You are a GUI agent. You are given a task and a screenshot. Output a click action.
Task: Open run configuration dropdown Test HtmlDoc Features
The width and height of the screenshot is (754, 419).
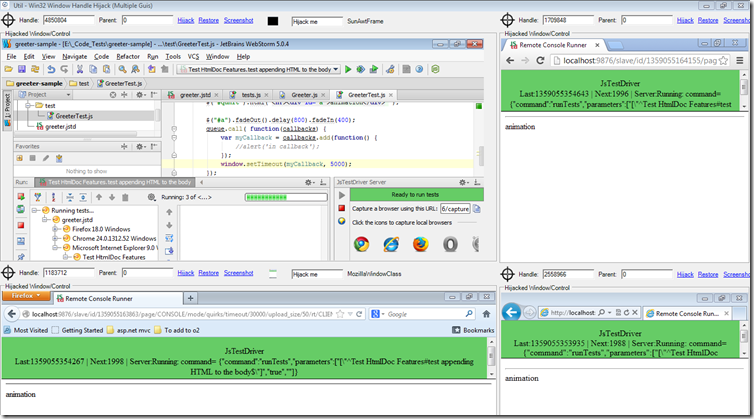257,69
